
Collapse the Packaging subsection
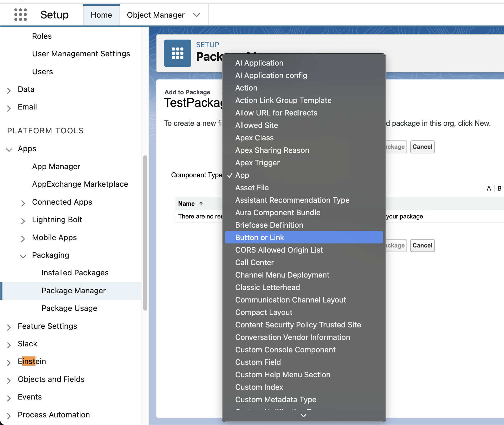click(x=23, y=256)
